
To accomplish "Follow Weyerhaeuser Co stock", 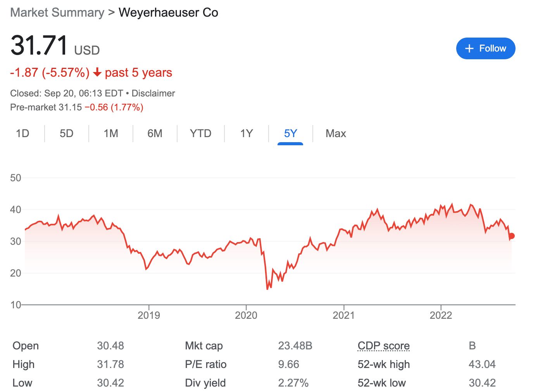I will (486, 48).
